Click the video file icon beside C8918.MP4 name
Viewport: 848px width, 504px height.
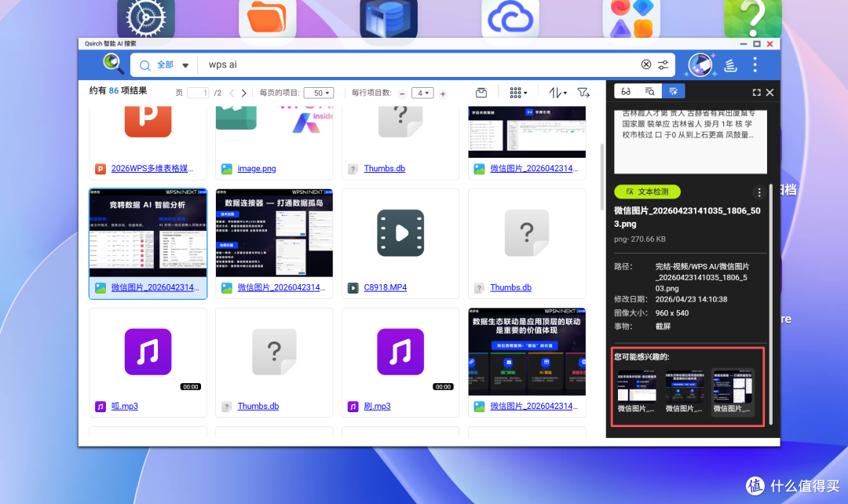coord(353,288)
